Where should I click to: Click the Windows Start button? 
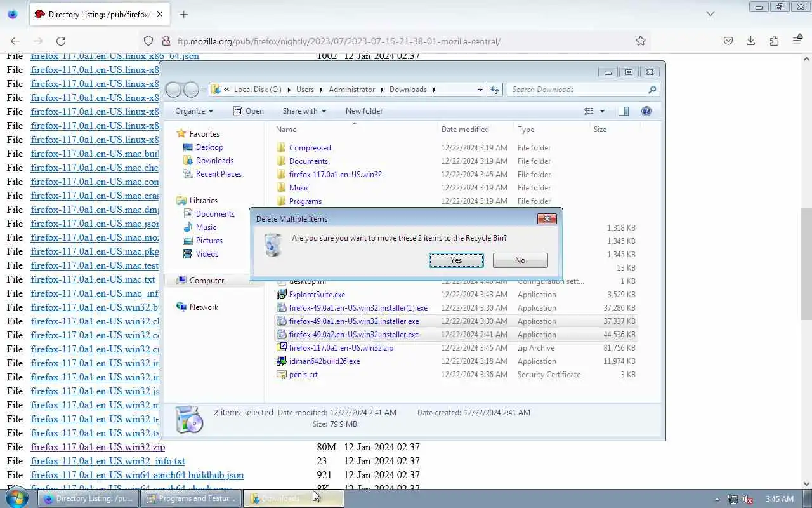(16, 498)
